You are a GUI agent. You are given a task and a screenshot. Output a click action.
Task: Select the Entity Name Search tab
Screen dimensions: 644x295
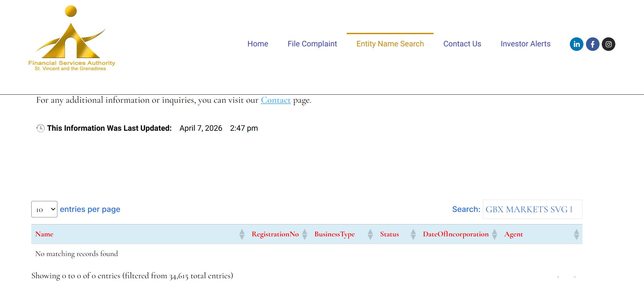[390, 44]
